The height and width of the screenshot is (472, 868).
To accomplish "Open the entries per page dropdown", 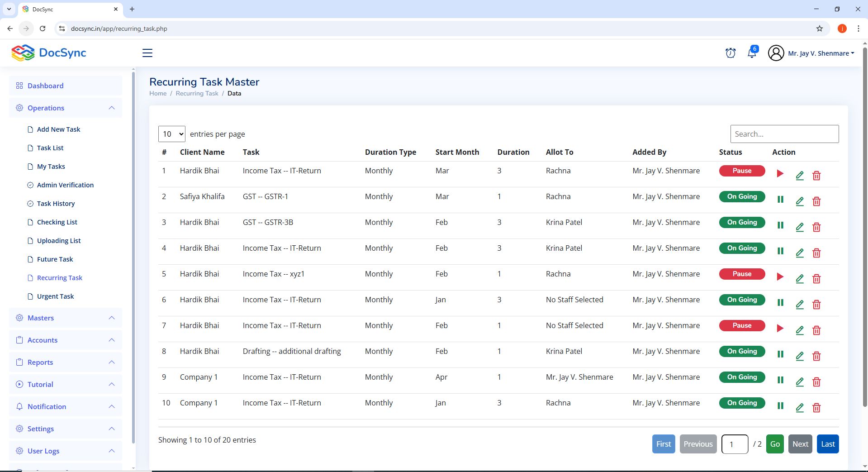I will point(171,134).
